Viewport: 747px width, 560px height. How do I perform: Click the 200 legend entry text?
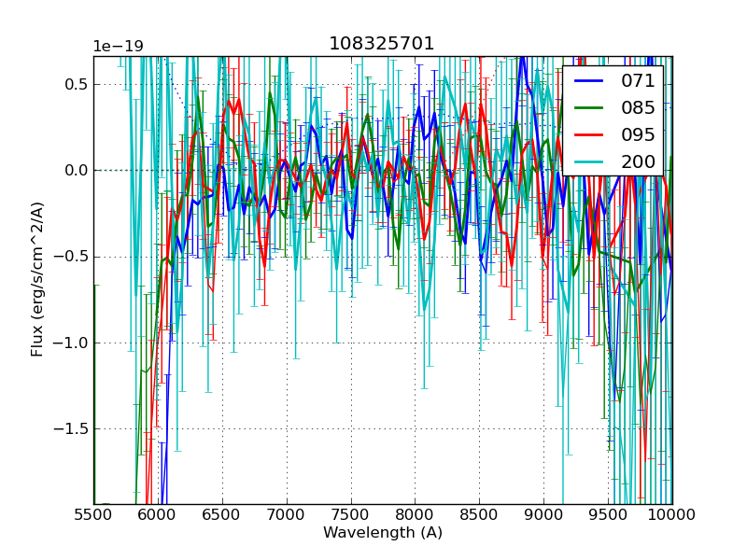point(638,162)
